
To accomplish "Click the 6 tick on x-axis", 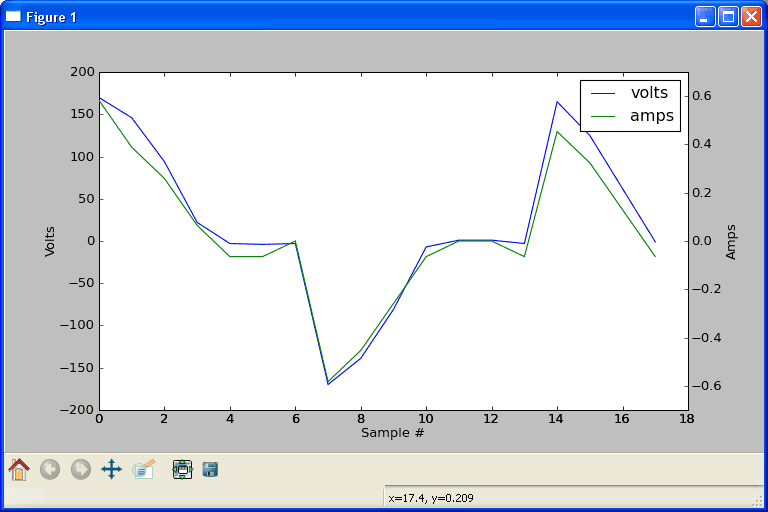I will pos(295,419).
